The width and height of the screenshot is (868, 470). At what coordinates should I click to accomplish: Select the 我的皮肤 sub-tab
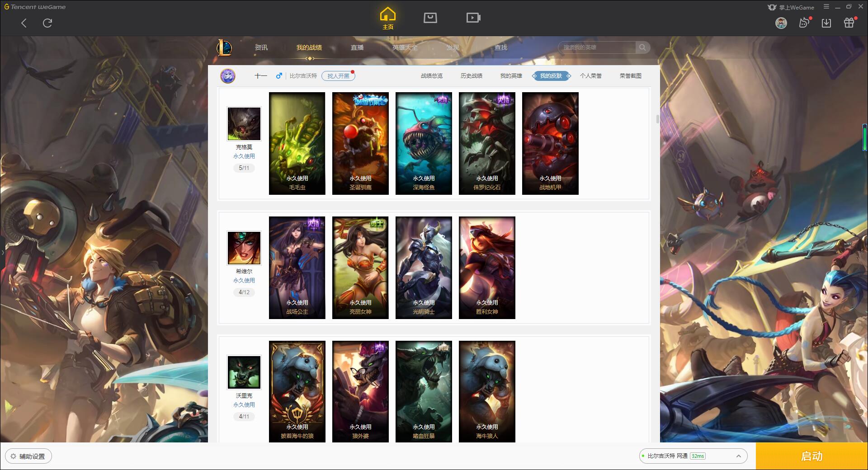(551, 76)
